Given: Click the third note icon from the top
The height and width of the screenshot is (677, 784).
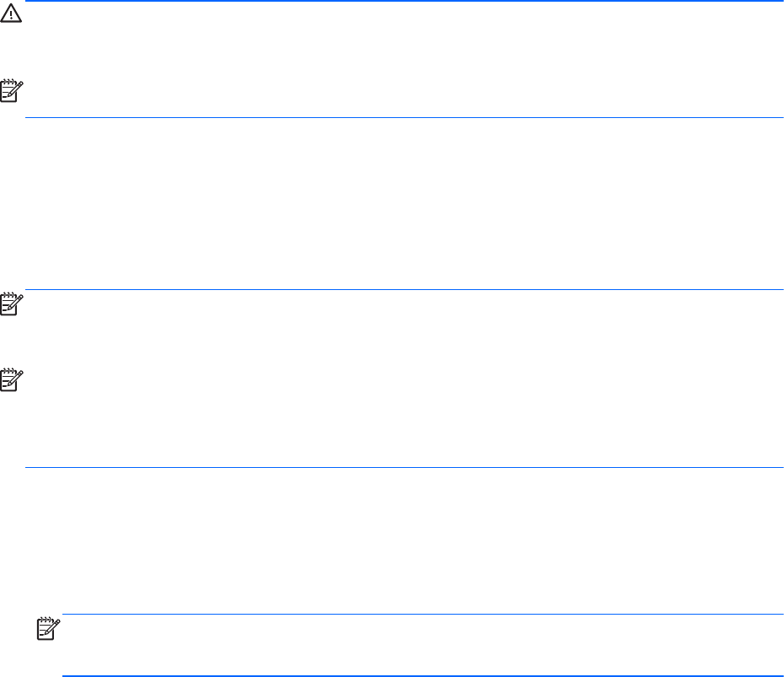Looking at the screenshot, I should [x=11, y=381].
